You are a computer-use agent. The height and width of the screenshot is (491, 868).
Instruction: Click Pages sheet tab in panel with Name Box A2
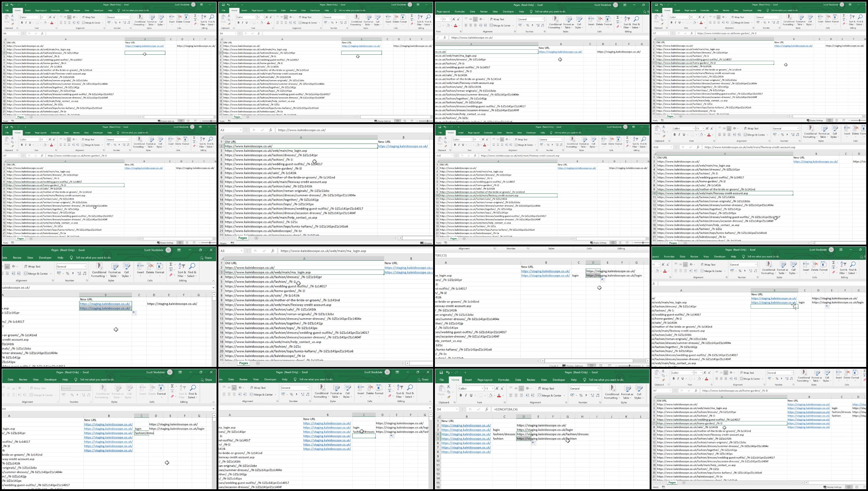(x=243, y=238)
